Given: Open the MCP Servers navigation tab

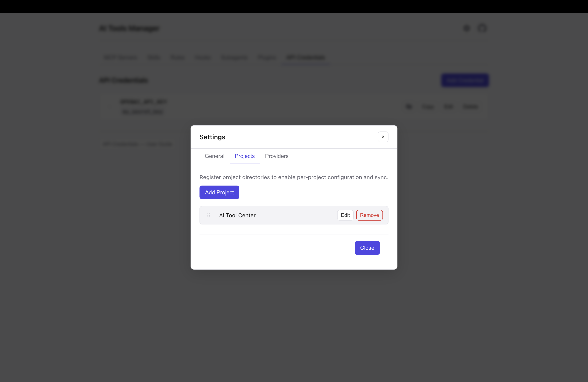Looking at the screenshot, I should pos(120,57).
